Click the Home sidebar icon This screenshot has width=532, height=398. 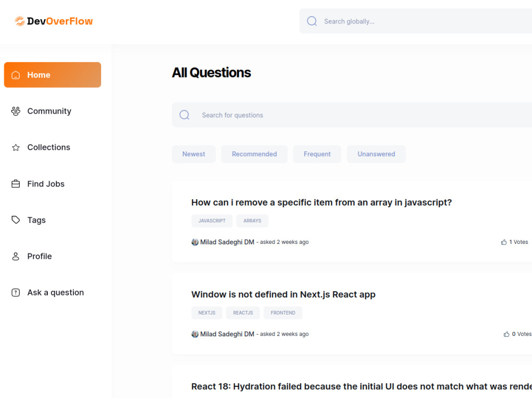point(15,75)
